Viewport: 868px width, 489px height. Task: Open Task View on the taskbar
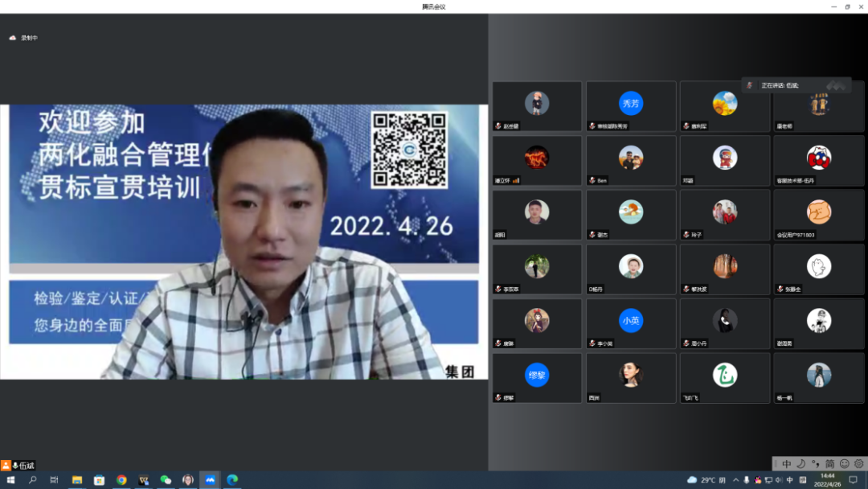[x=54, y=480]
